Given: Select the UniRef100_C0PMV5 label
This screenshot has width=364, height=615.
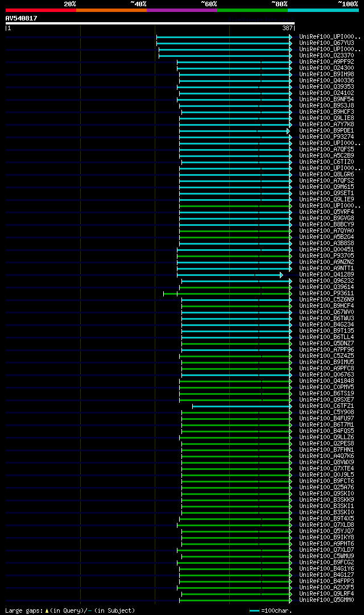Looking at the screenshot, I should click(x=326, y=387).
